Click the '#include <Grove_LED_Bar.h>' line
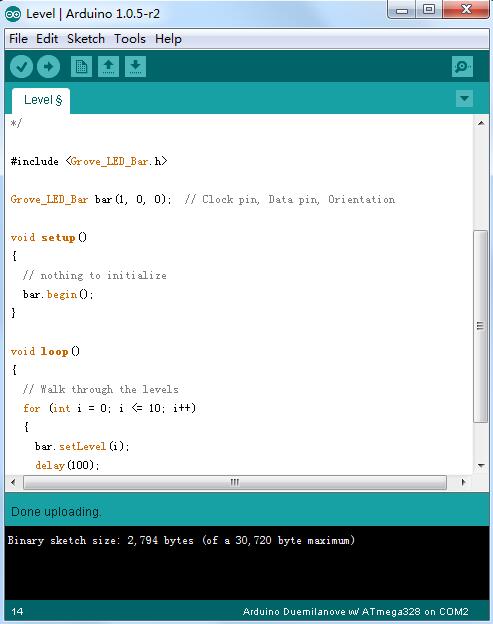Viewport: 493px width, 624px height. (89, 161)
